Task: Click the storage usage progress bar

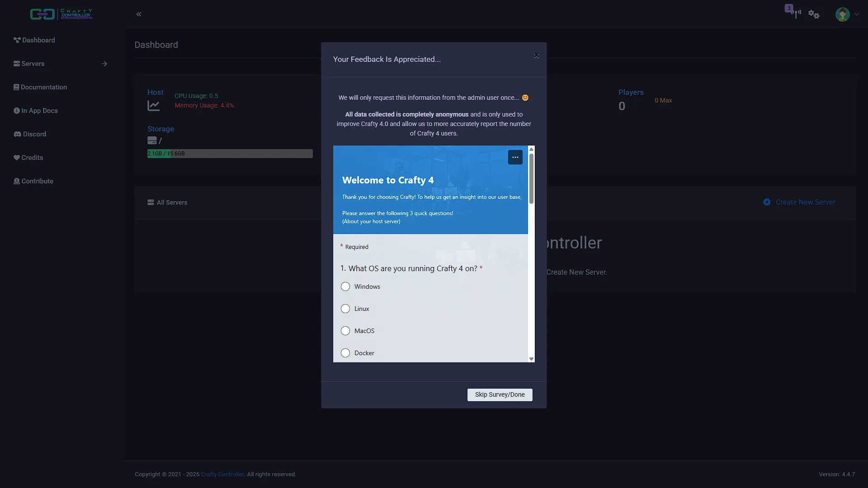Action: pos(230,154)
